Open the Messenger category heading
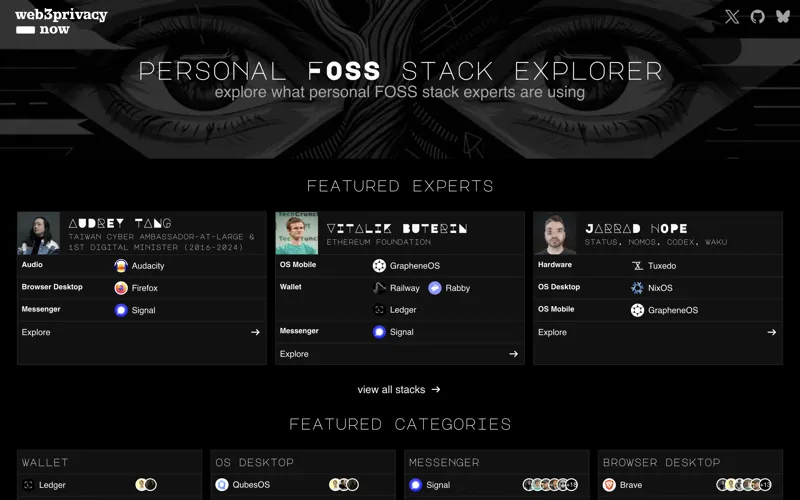Viewport: 800px width, 500px height. 444,463
